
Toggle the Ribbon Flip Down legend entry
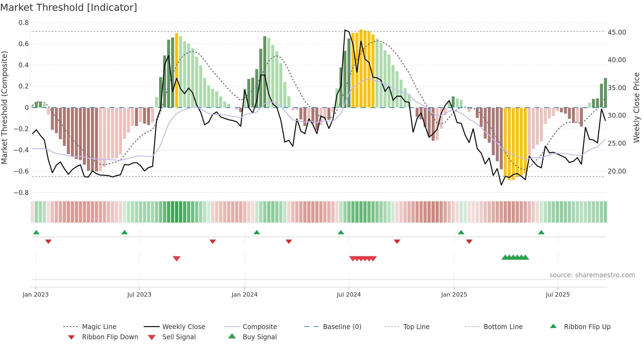(103, 337)
